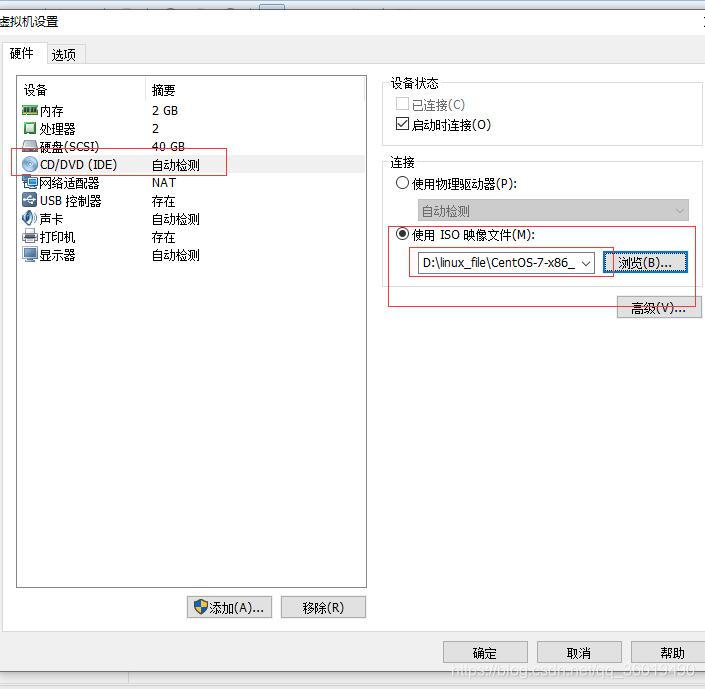Screen dimensions: 705x689
Task: Select the 网络适配器 row label
Action: coord(69,183)
